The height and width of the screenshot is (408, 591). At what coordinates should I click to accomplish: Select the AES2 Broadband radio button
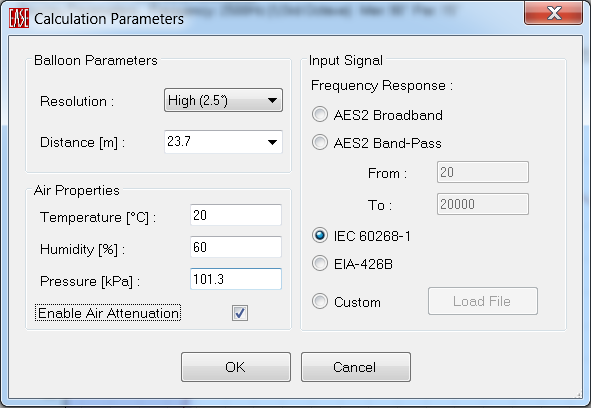pyautogui.click(x=320, y=115)
